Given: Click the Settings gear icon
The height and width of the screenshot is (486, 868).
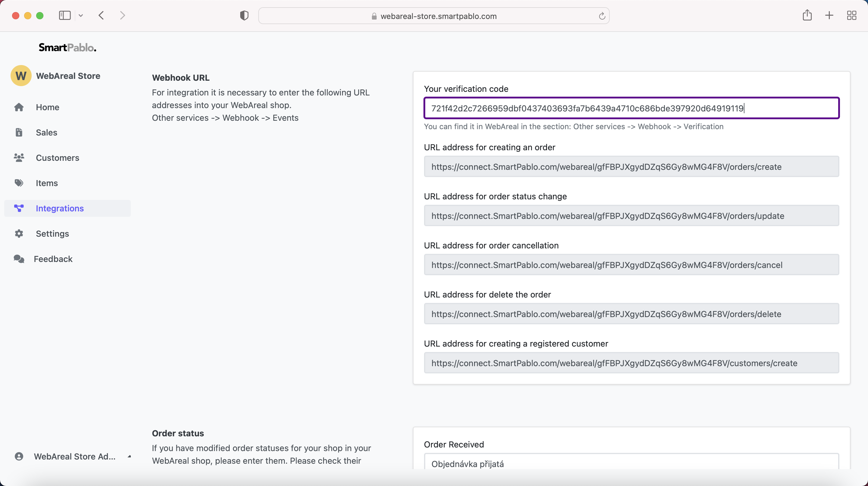Looking at the screenshot, I should pos(19,233).
